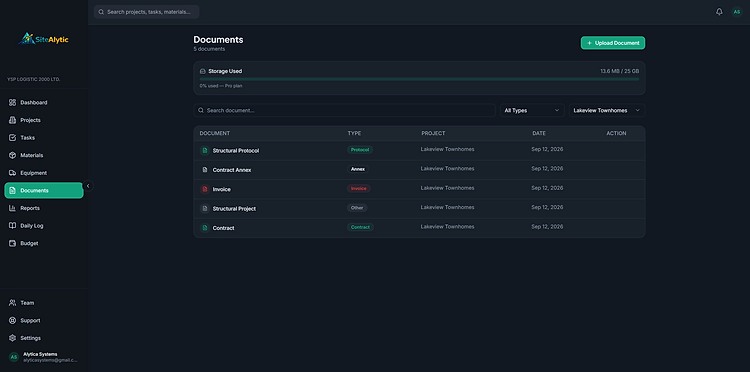Click the Team people icon
750x372 pixels.
[x=12, y=303]
